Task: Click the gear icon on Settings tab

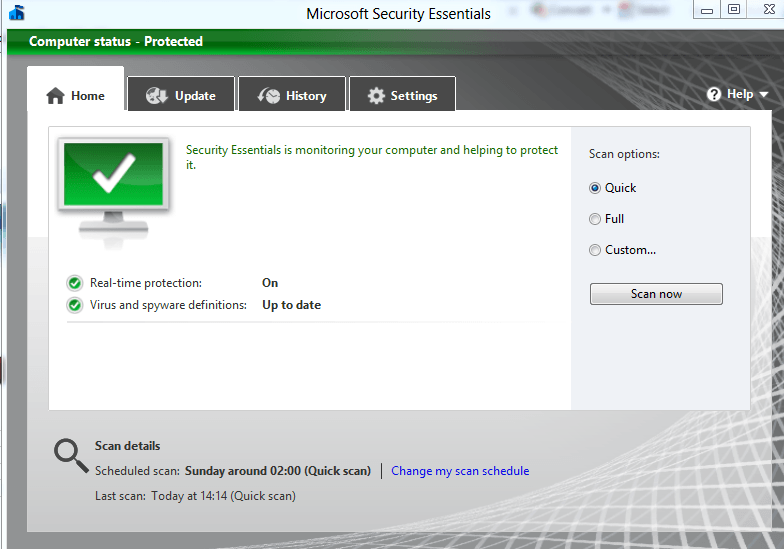Action: coord(376,96)
